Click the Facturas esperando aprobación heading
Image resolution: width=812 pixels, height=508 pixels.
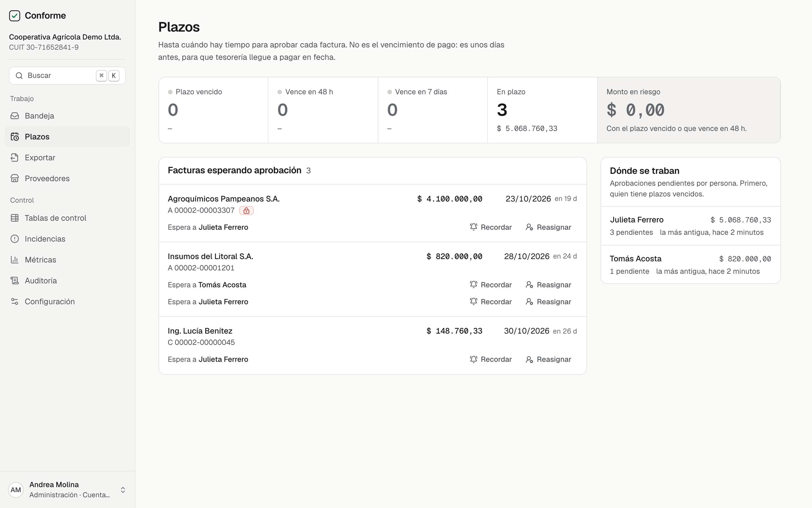(x=235, y=170)
